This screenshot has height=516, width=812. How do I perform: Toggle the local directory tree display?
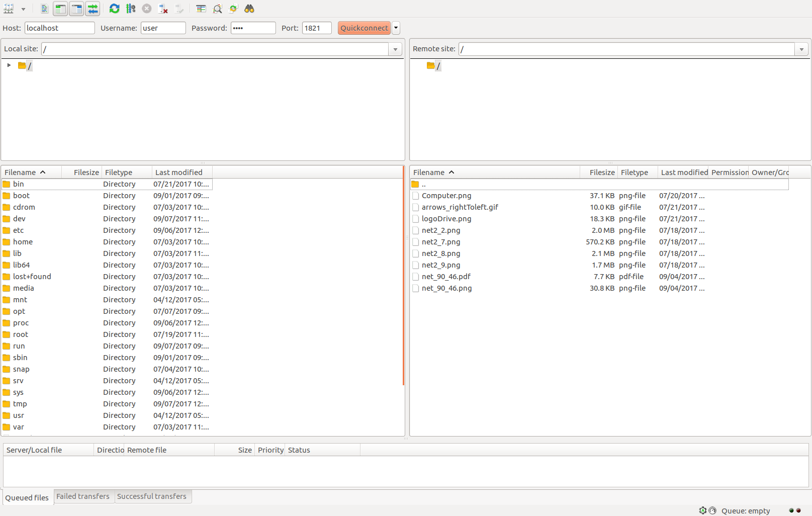60,9
